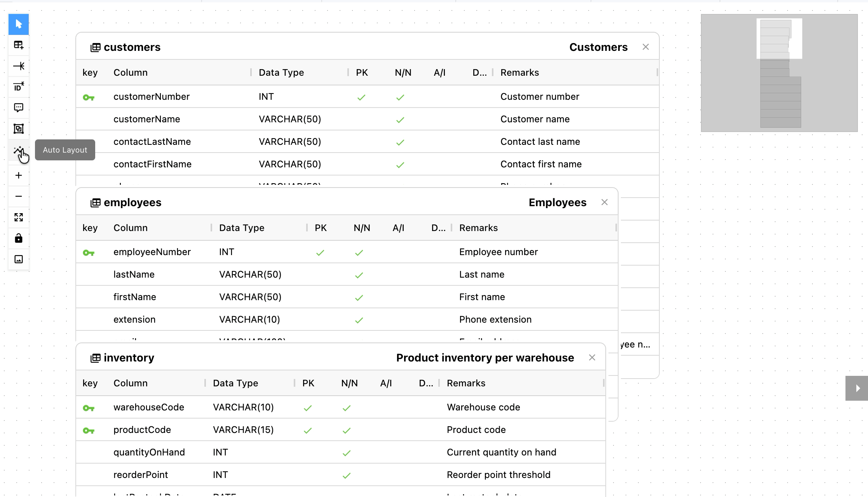The image size is (868, 497).
Task: Click the employees table grid icon
Action: coord(96,203)
